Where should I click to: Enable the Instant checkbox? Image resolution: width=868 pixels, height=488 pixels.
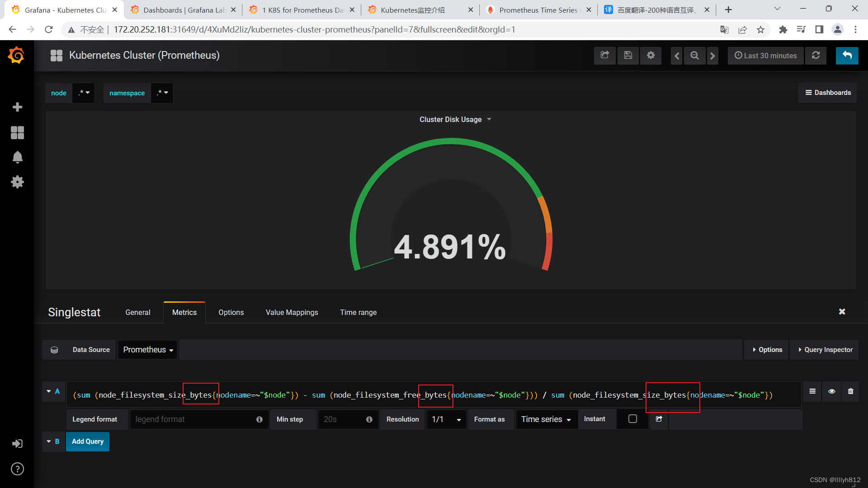(632, 419)
